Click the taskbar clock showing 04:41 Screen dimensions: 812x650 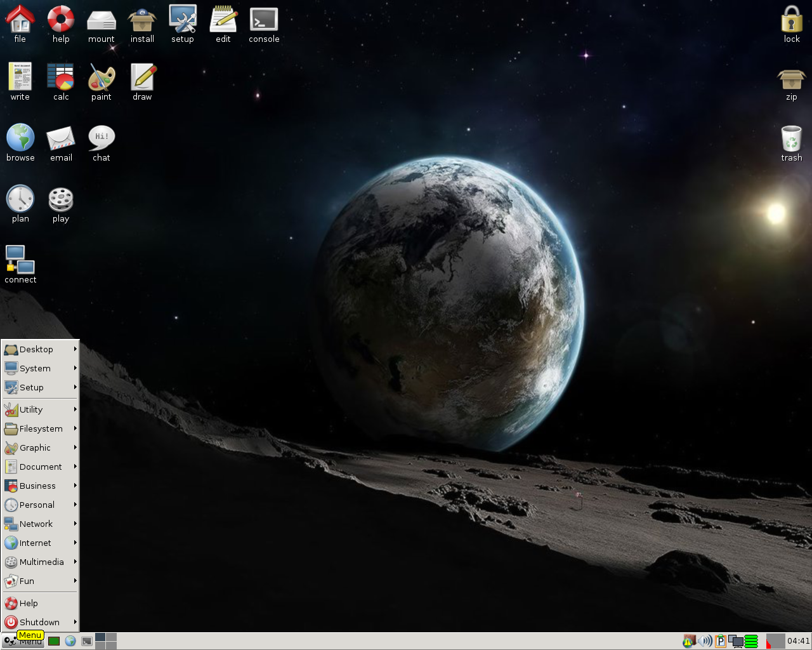pos(799,641)
